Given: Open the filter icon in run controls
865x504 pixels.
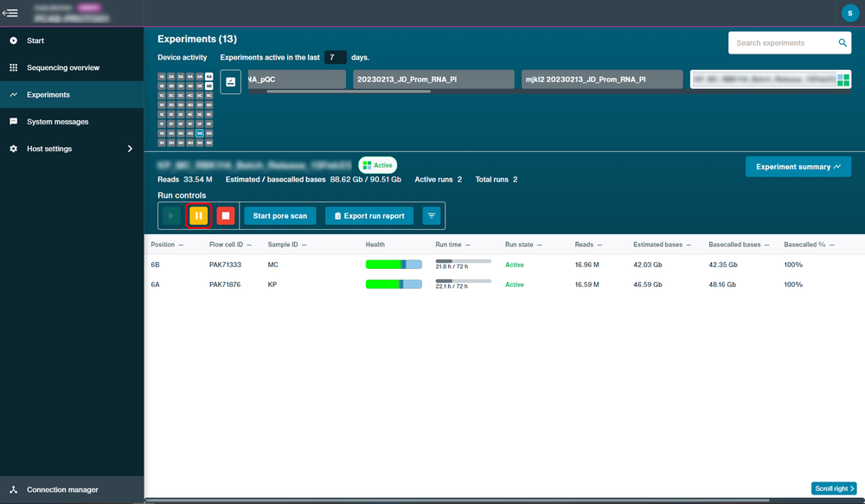Looking at the screenshot, I should coord(432,215).
